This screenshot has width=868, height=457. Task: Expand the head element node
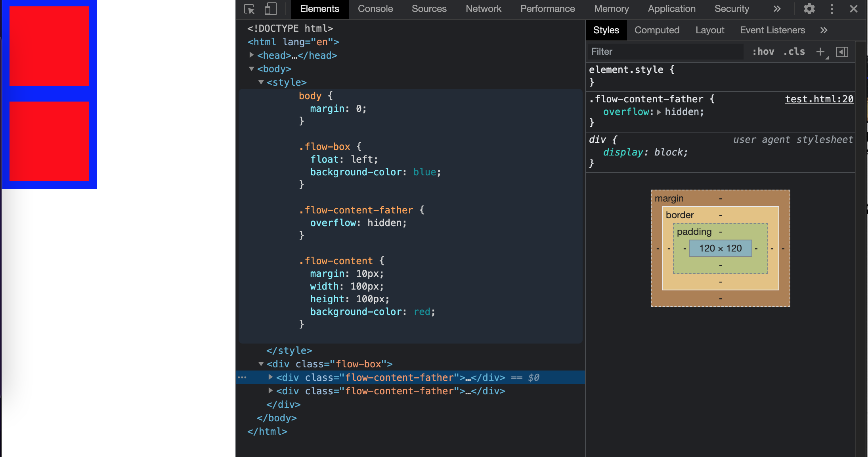pyautogui.click(x=251, y=55)
